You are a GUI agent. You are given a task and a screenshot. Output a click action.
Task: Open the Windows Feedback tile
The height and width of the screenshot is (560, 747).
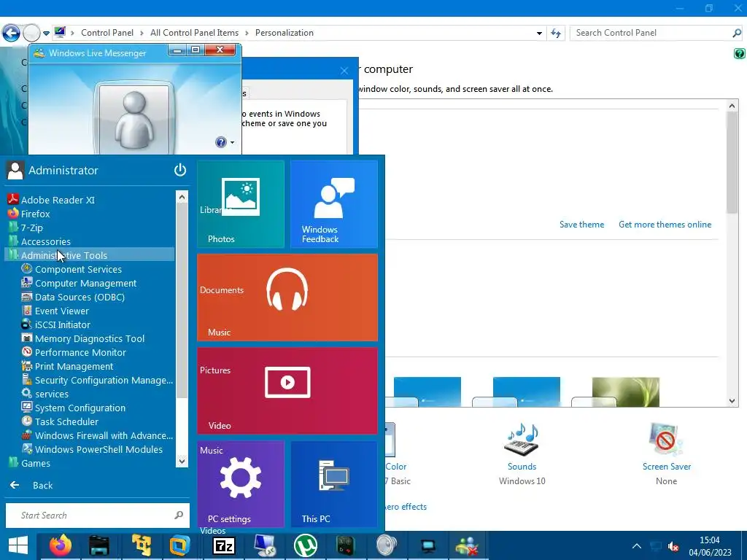(334, 204)
